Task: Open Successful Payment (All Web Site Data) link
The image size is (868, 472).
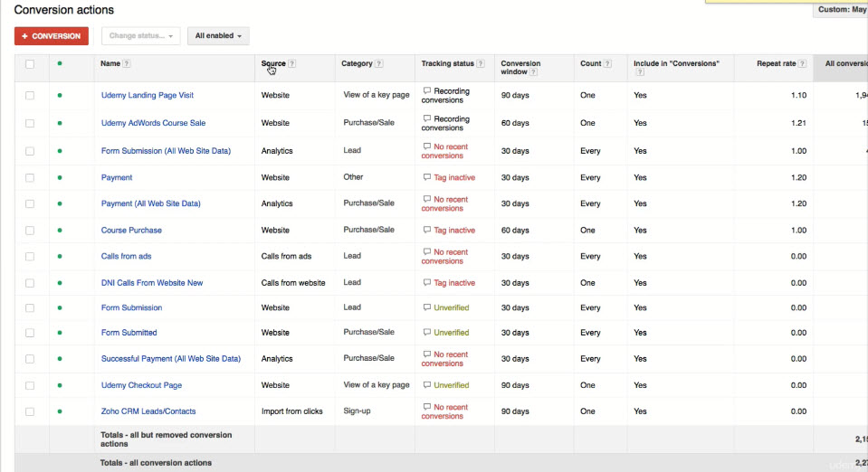Action: 171,359
